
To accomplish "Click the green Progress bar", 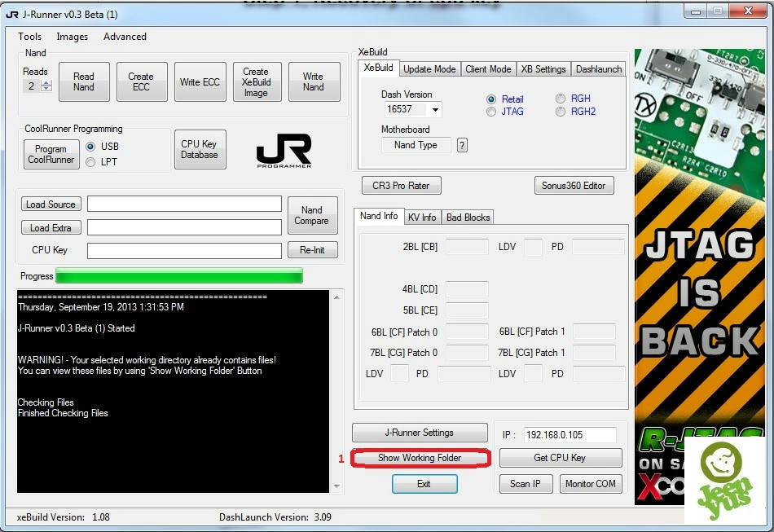I will [178, 276].
